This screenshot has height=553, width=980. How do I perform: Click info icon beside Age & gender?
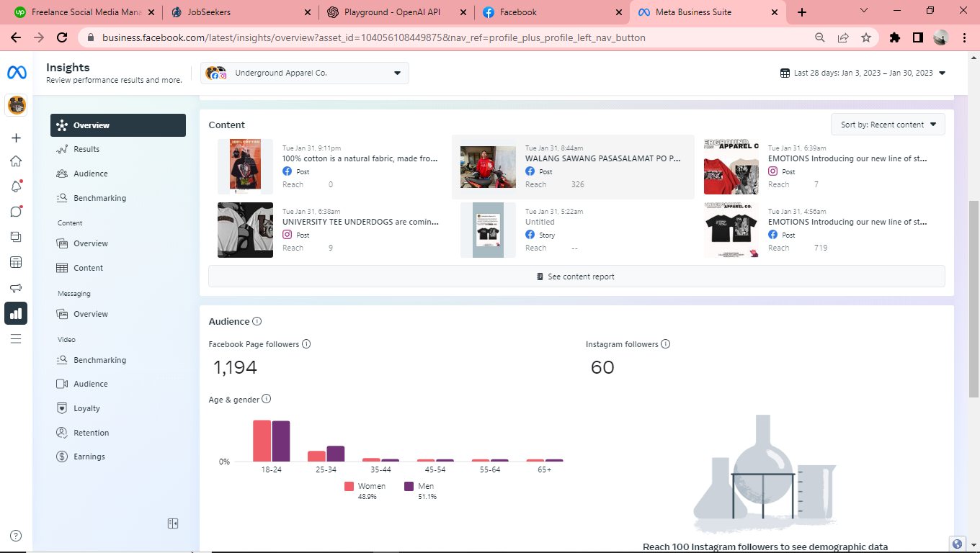pos(267,399)
